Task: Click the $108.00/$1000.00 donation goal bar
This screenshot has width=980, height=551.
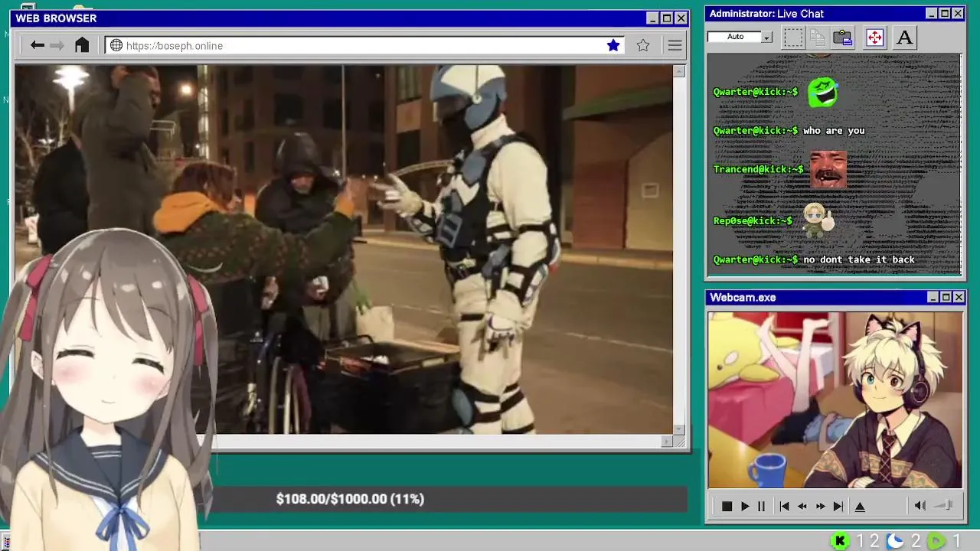Action: (450, 499)
